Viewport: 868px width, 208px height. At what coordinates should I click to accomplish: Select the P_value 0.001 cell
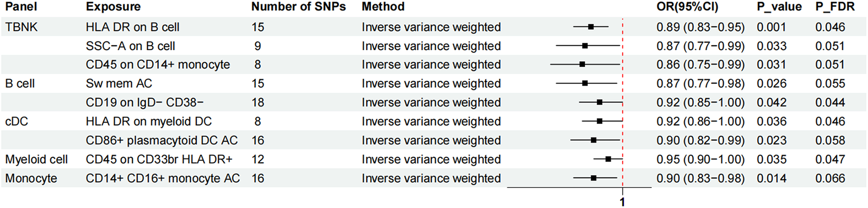(x=771, y=27)
